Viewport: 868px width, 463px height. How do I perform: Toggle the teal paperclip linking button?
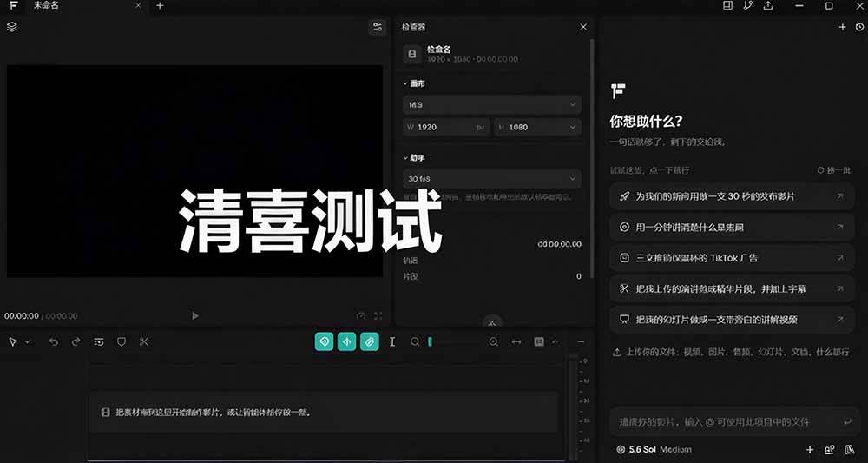[x=370, y=341]
